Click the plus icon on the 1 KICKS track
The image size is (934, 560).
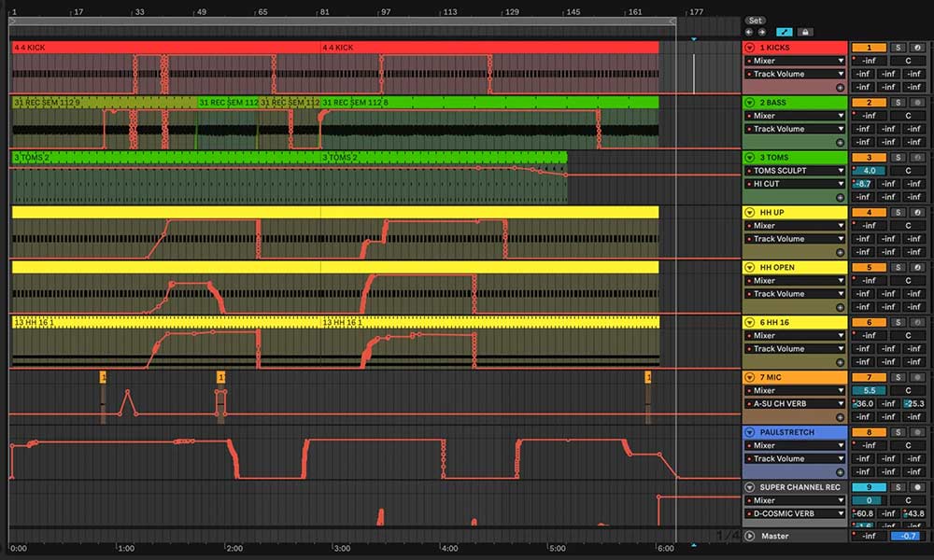tap(841, 87)
